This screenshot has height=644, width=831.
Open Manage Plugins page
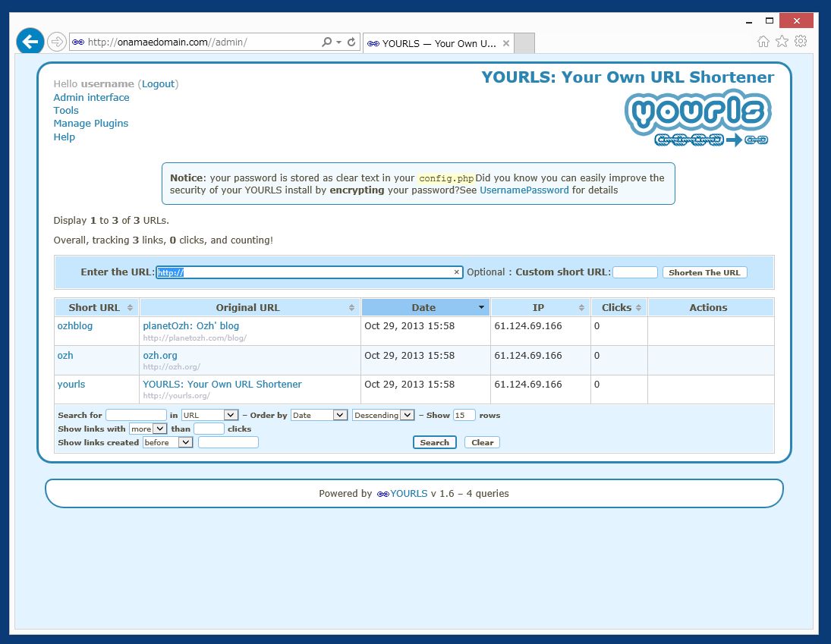[x=90, y=124]
